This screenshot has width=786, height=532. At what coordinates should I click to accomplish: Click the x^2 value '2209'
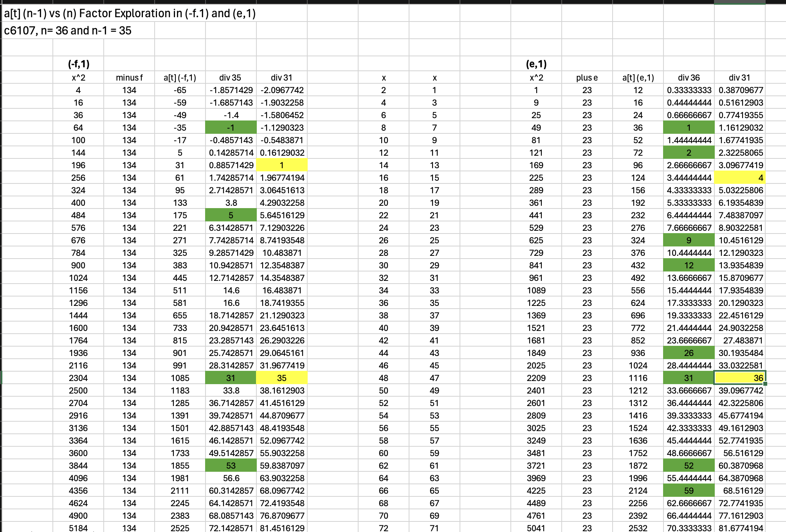click(x=536, y=378)
